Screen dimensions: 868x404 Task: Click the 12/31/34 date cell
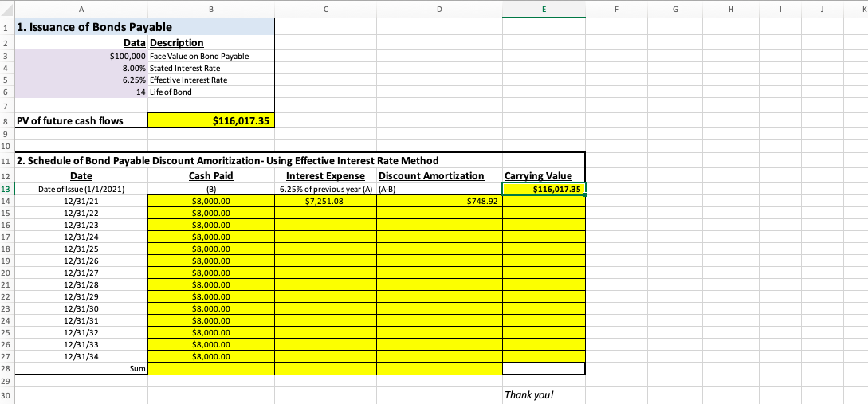[81, 356]
